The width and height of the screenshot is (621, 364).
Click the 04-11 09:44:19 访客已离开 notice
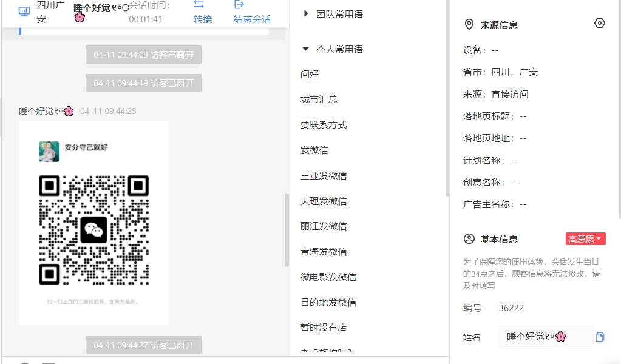tap(143, 83)
